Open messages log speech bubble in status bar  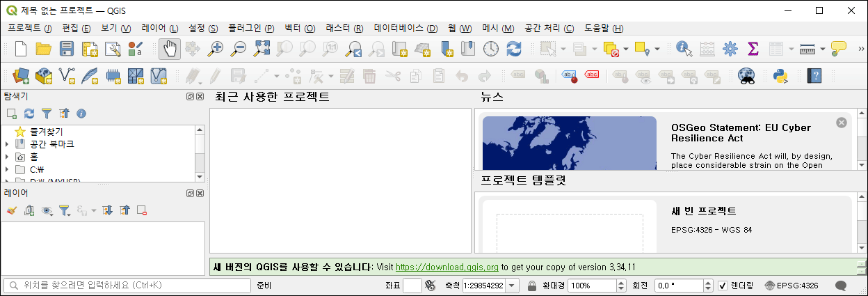tap(840, 286)
